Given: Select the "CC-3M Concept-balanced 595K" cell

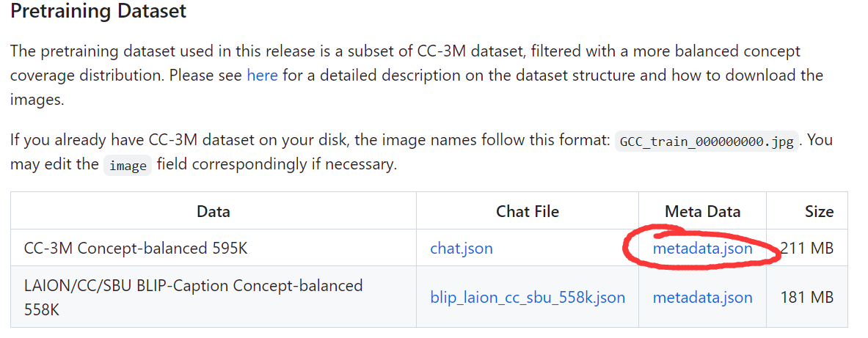Looking at the screenshot, I should (136, 249).
